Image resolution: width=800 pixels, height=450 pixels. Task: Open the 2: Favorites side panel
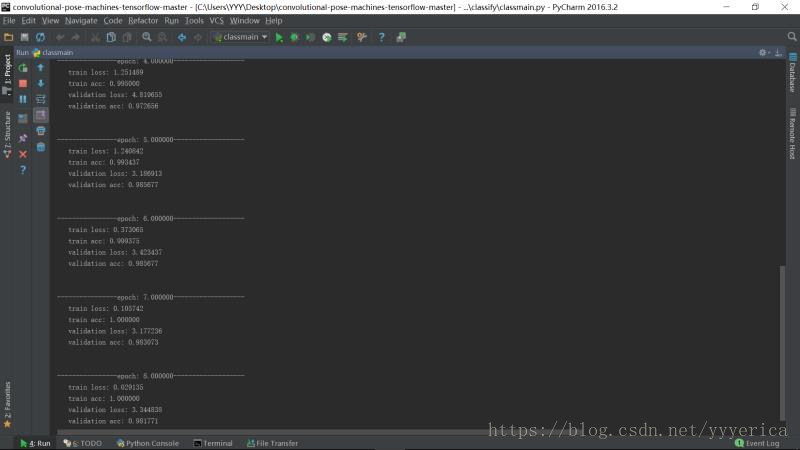7,405
